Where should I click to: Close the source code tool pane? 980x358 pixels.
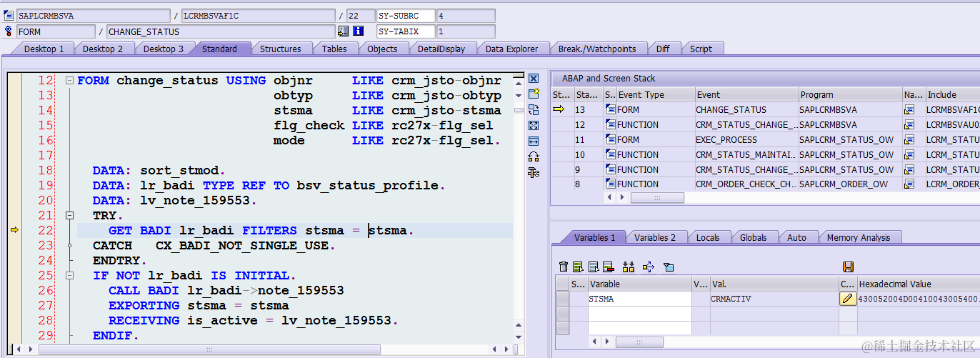[x=533, y=78]
